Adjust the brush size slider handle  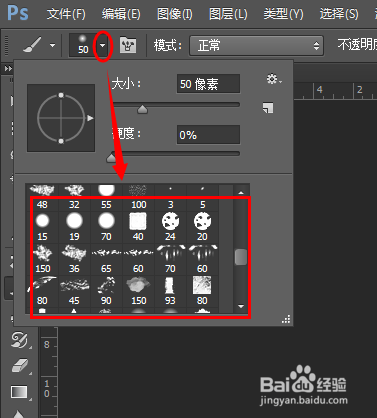(143, 109)
